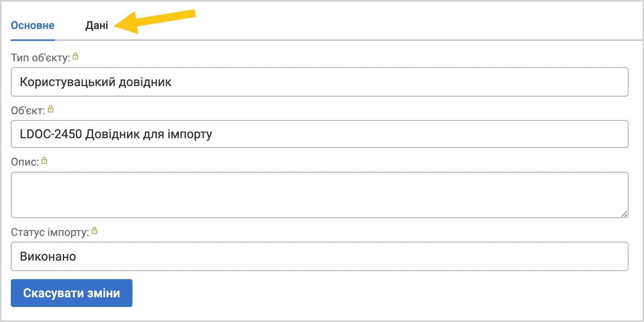Click the Тип об'єкту label text

[x=41, y=58]
